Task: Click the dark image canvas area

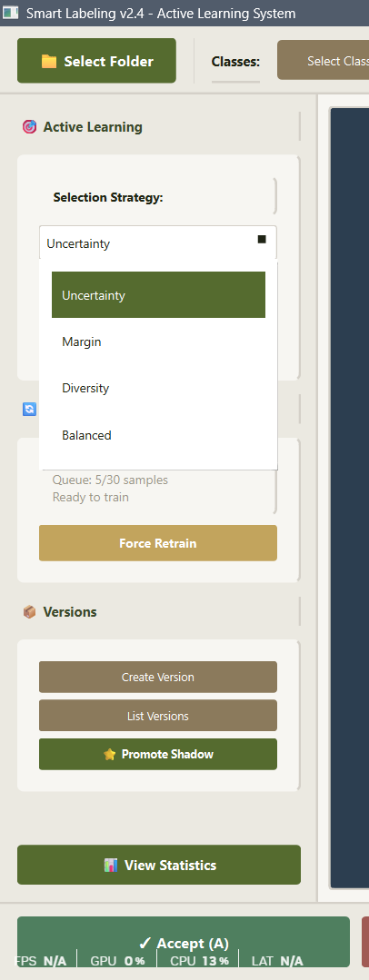Action: click(350, 498)
